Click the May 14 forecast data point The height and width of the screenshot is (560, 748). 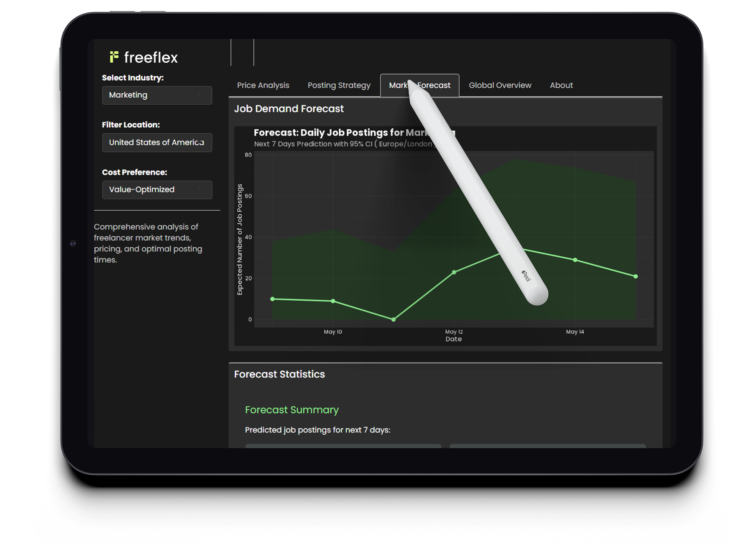click(575, 260)
